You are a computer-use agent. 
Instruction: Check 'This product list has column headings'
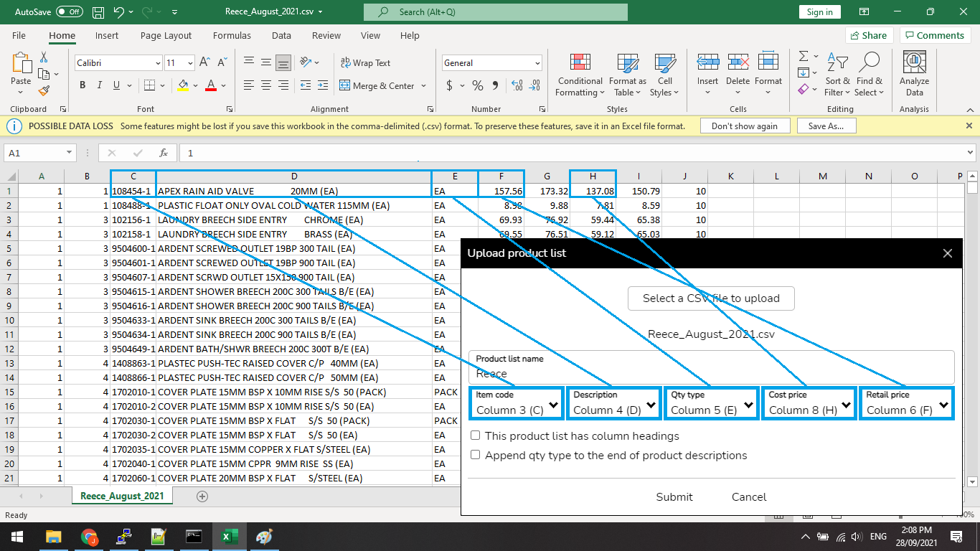475,435
